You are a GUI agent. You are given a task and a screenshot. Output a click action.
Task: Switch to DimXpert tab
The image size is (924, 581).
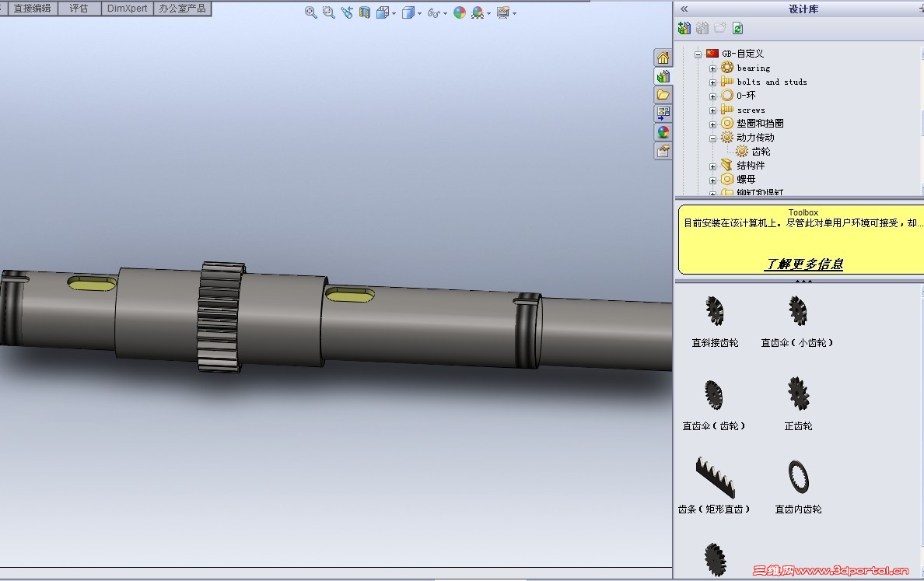[128, 9]
